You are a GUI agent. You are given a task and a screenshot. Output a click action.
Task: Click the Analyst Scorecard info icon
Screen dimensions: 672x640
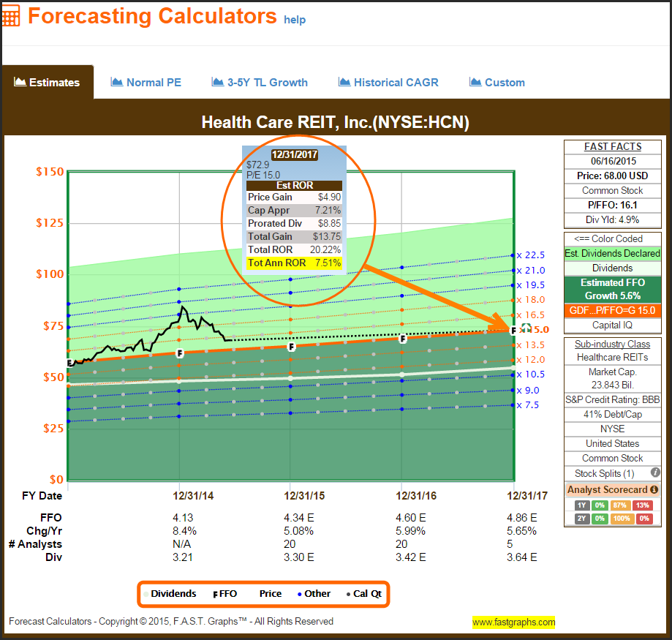pos(654,489)
